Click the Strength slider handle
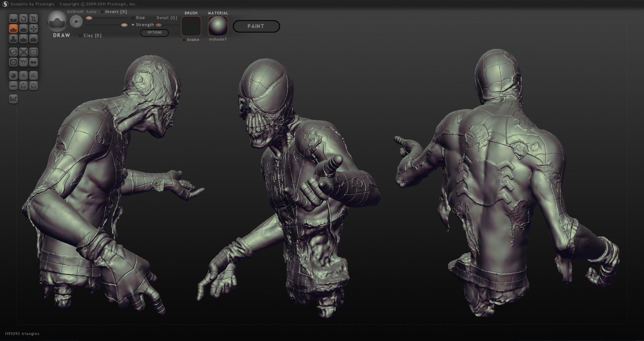 124,25
